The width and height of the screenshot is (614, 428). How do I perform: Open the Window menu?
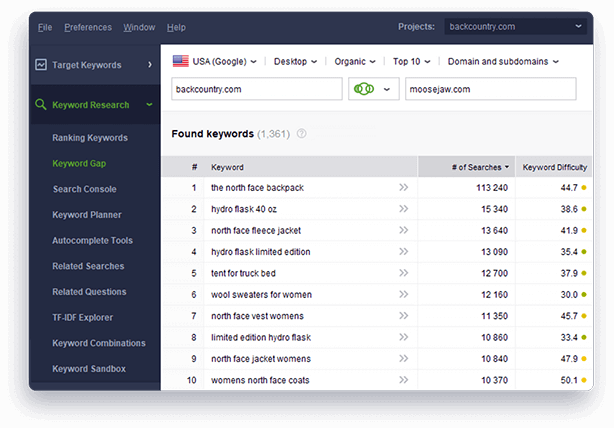click(x=139, y=27)
